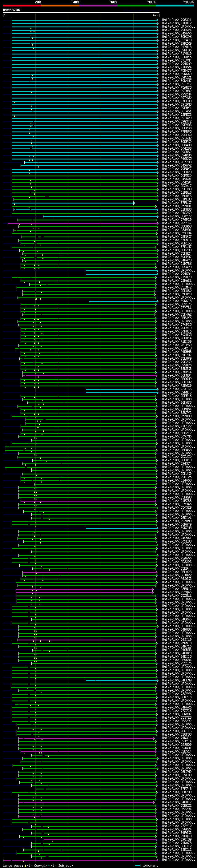Select hit label UniRef100_A3BNL7

pyautogui.click(x=177, y=589)
